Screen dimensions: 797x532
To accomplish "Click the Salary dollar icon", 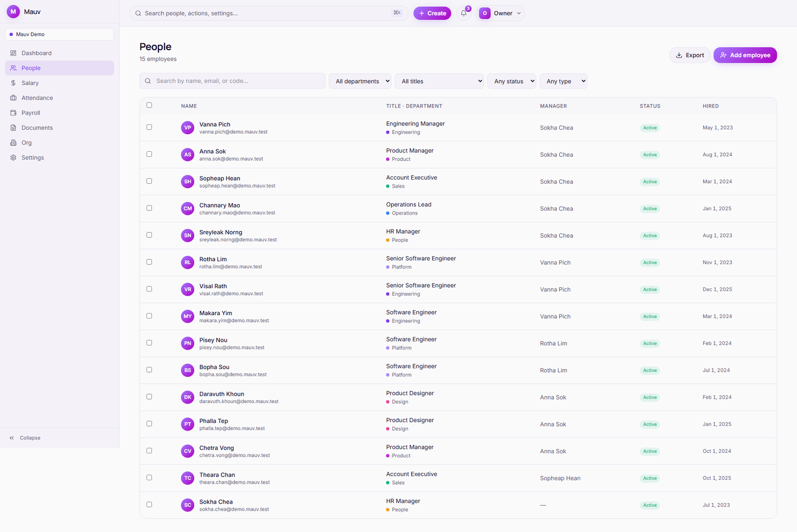I will (x=13, y=83).
